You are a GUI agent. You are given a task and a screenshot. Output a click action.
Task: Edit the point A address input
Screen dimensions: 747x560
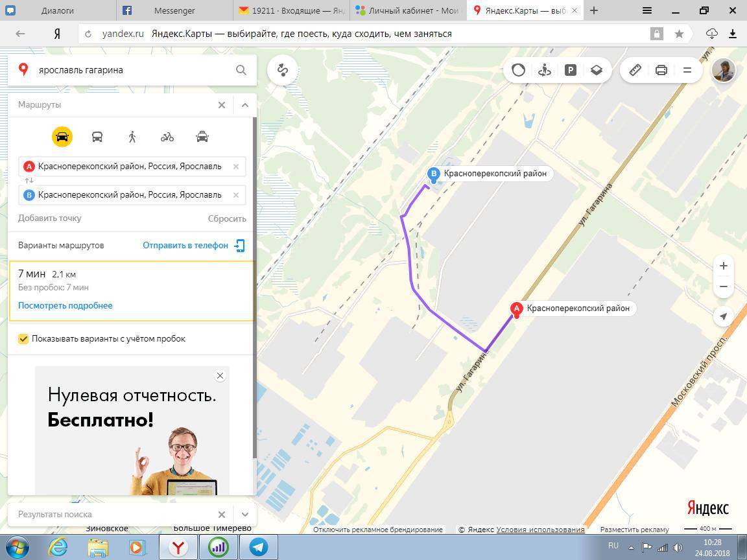click(x=132, y=167)
